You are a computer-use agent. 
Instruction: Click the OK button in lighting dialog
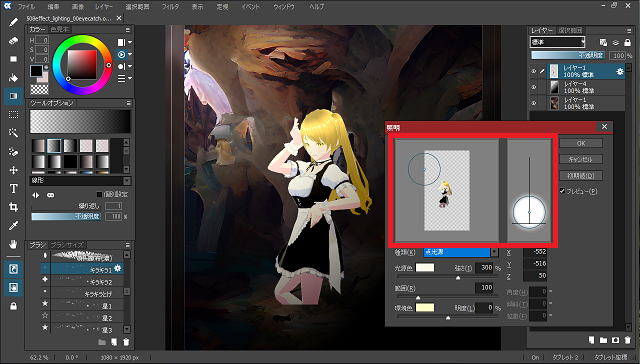pyautogui.click(x=581, y=143)
